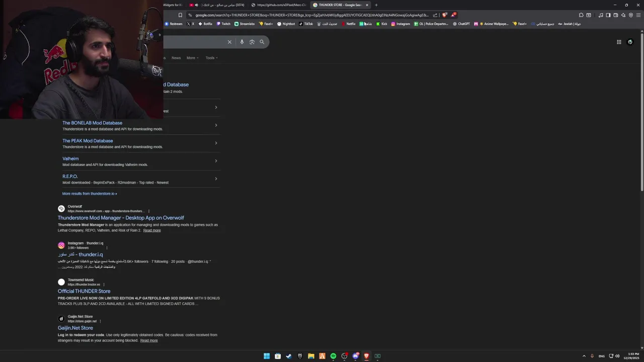Click More results from thunderstore.io

pyautogui.click(x=90, y=194)
